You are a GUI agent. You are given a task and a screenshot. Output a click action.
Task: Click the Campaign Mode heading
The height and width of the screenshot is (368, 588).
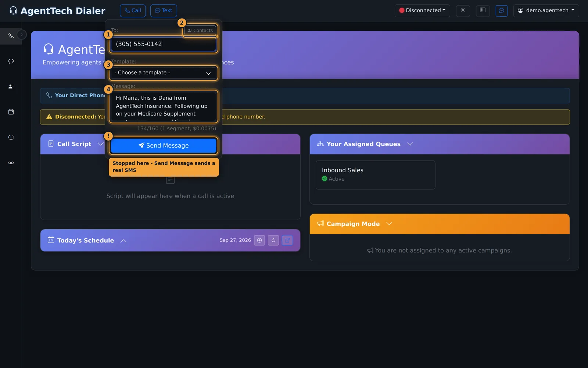click(x=353, y=224)
